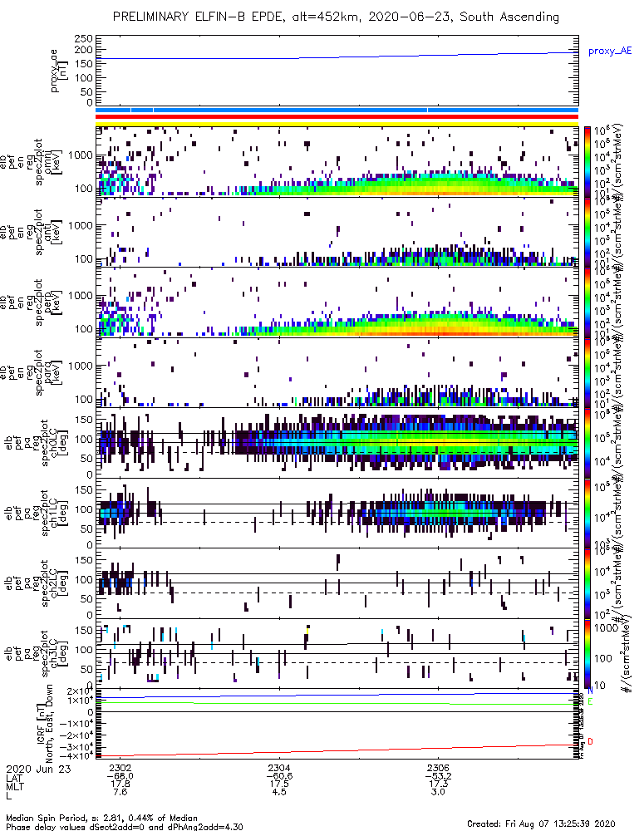Select the blue 'proxy_AE' legend label

[610, 52]
